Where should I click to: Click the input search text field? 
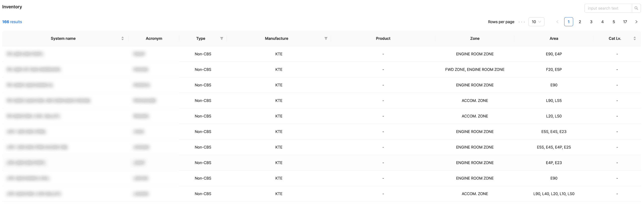tap(608, 8)
